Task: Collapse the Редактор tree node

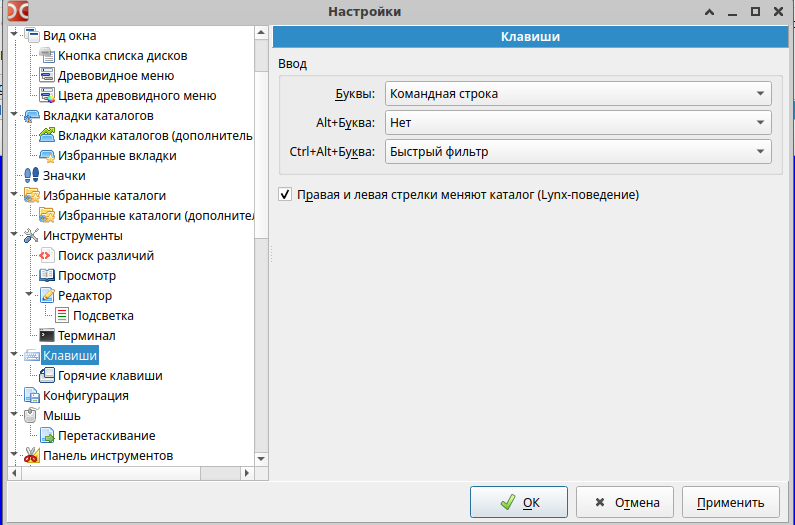Action: click(29, 295)
